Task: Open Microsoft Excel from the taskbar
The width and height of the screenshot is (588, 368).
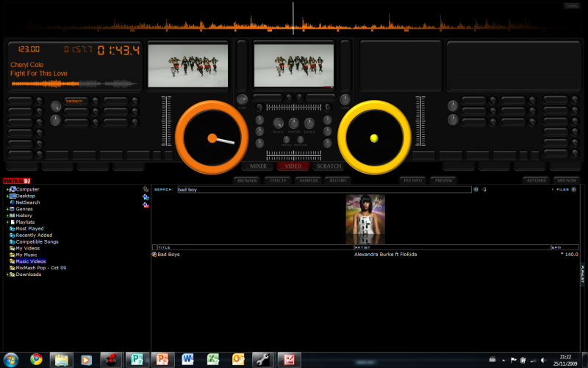Action: tap(213, 360)
